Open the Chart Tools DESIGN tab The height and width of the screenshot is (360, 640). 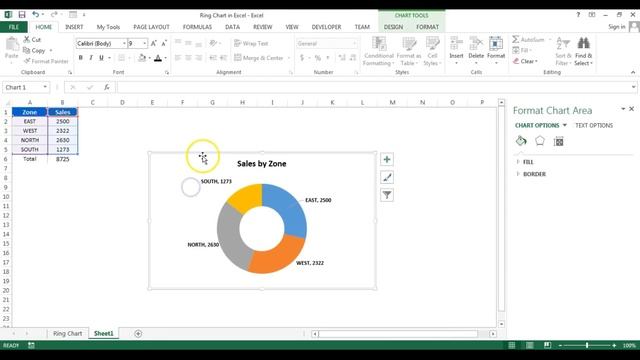coord(393,27)
